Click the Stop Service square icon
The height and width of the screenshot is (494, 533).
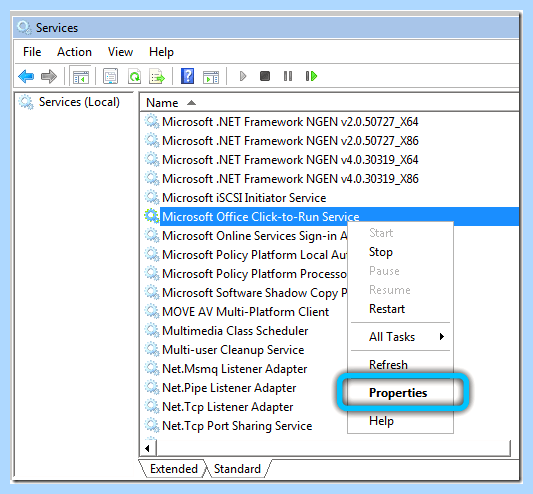pos(265,76)
